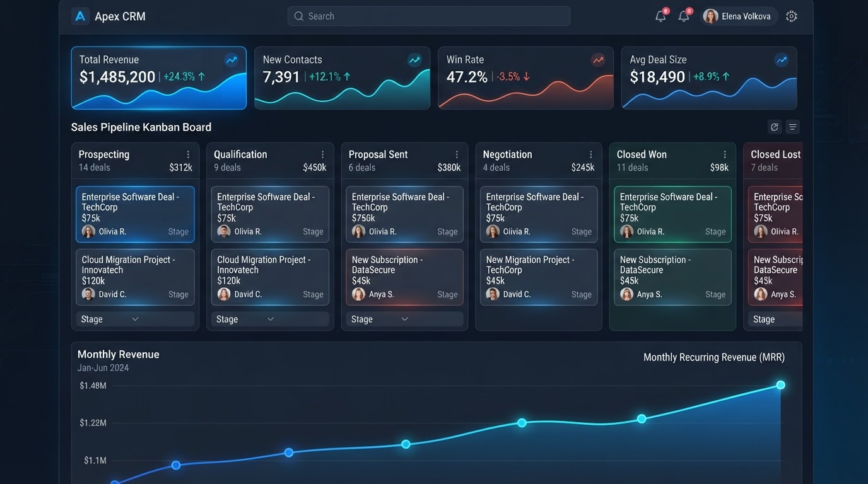Click the $450k total in Qualification header
The width and height of the screenshot is (868, 484).
click(x=315, y=168)
